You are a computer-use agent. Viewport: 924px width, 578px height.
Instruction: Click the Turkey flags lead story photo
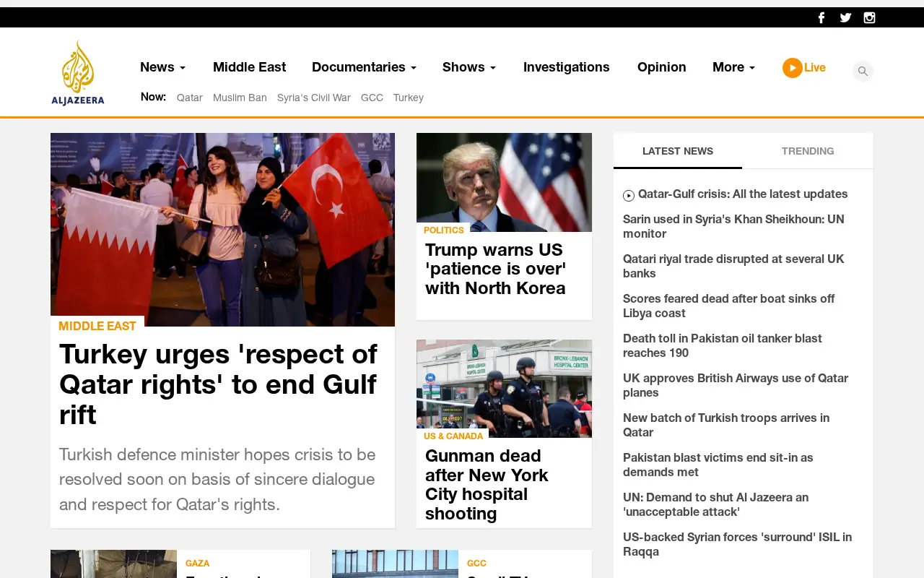pos(222,230)
